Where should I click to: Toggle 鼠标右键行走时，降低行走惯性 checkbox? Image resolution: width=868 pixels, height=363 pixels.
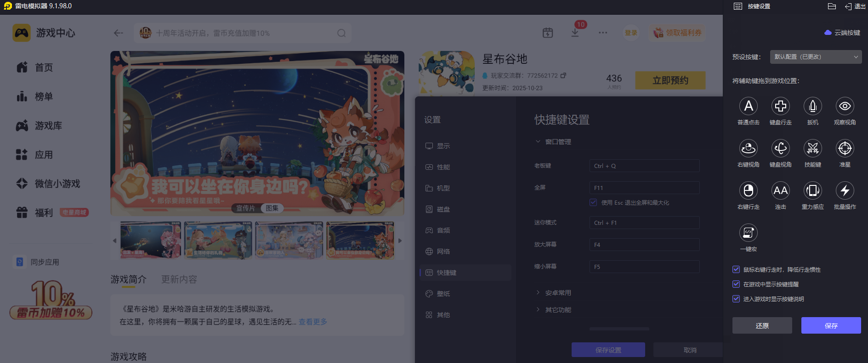pyautogui.click(x=736, y=270)
